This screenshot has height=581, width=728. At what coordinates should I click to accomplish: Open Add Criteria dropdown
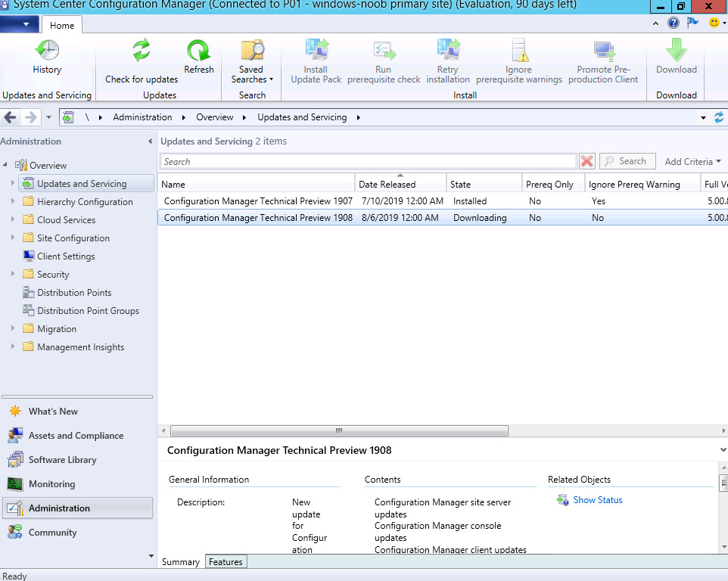[x=692, y=161]
